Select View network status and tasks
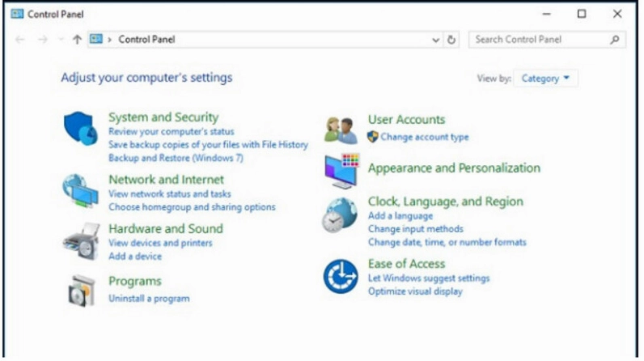The height and width of the screenshot is (361, 644). 169,194
